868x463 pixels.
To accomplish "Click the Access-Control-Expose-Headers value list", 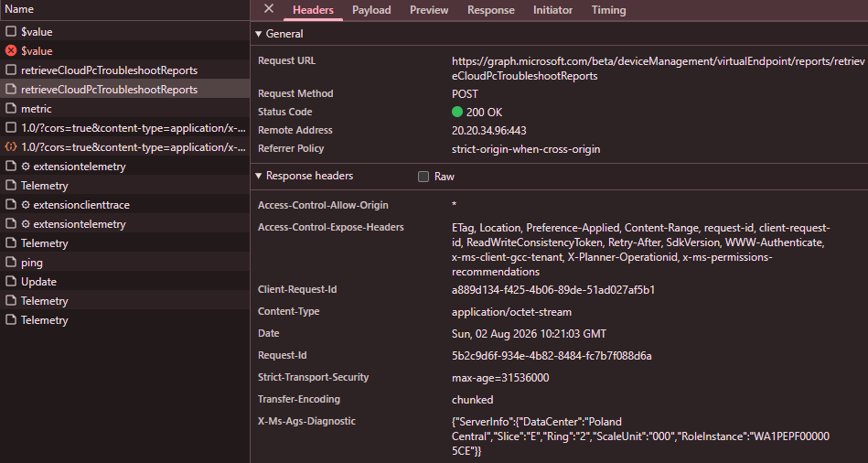I will pyautogui.click(x=641, y=250).
